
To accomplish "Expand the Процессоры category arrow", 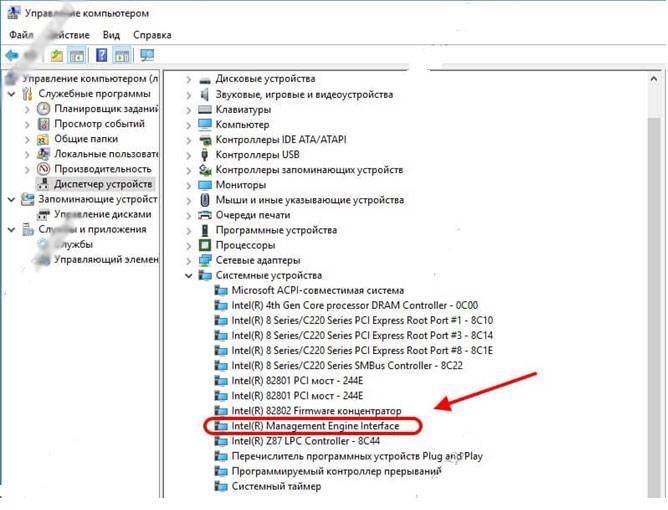I will click(189, 246).
